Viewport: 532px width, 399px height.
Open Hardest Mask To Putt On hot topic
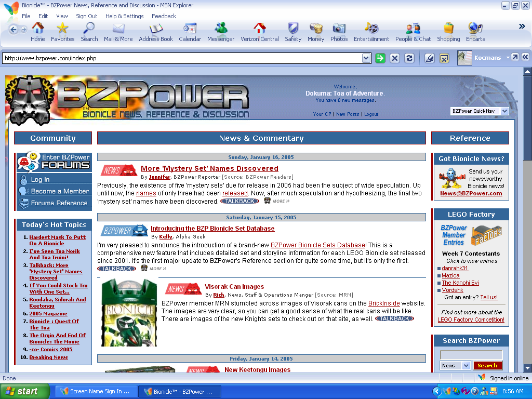(57, 240)
